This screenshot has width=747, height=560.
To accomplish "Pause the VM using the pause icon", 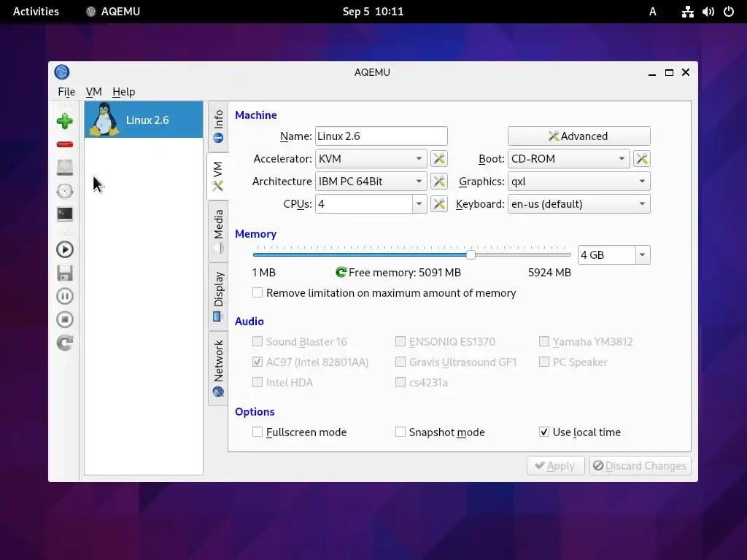I will pyautogui.click(x=65, y=296).
